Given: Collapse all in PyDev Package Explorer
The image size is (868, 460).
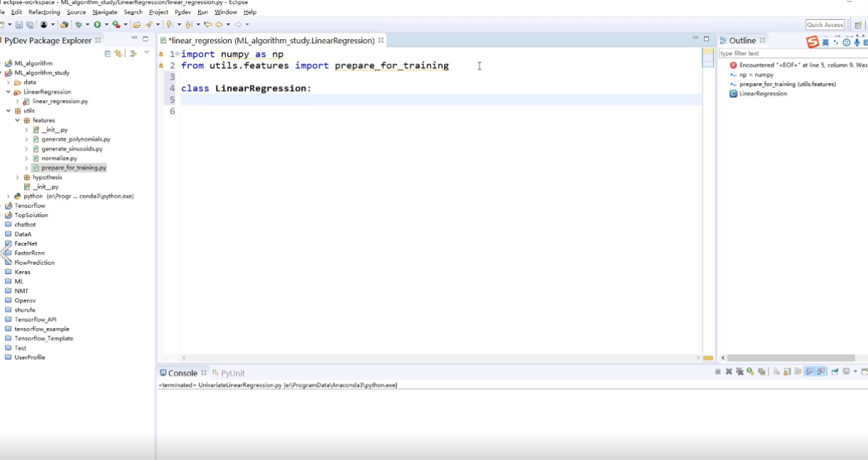Looking at the screenshot, I should 108,53.
